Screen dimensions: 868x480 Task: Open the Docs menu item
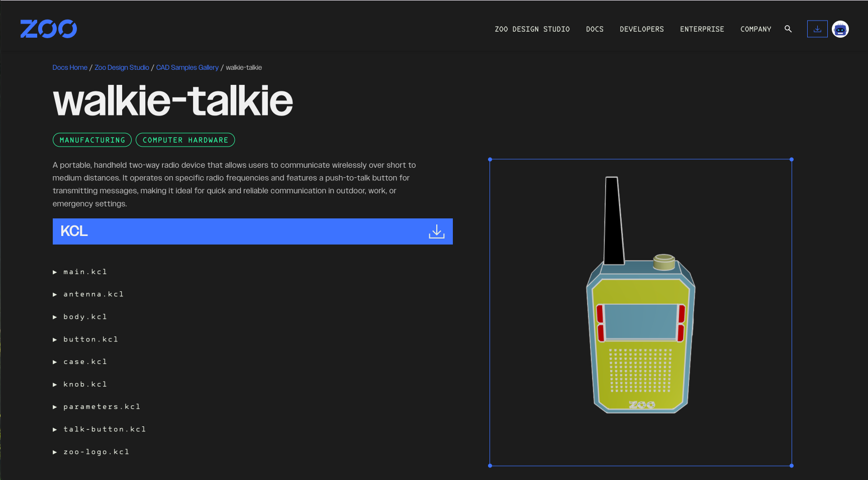pos(594,29)
